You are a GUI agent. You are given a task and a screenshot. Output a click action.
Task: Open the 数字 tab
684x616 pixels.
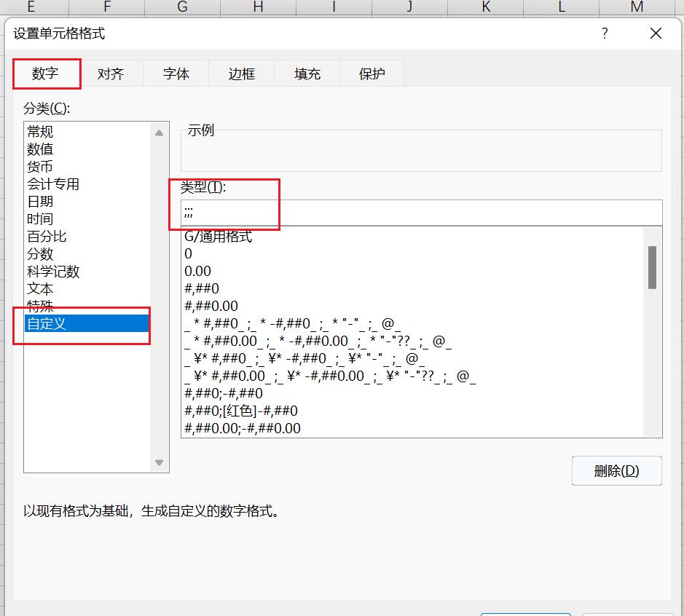tap(45, 74)
